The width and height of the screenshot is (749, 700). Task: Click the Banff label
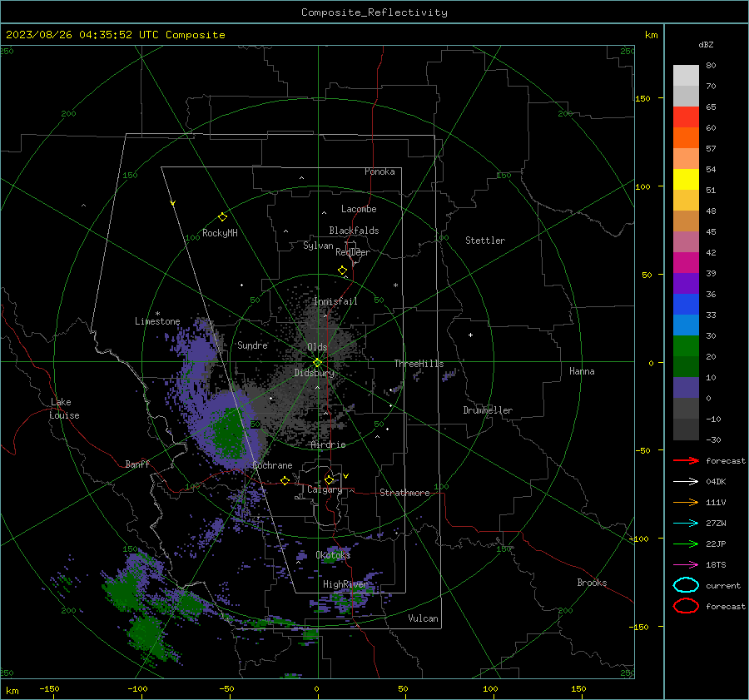(x=137, y=464)
